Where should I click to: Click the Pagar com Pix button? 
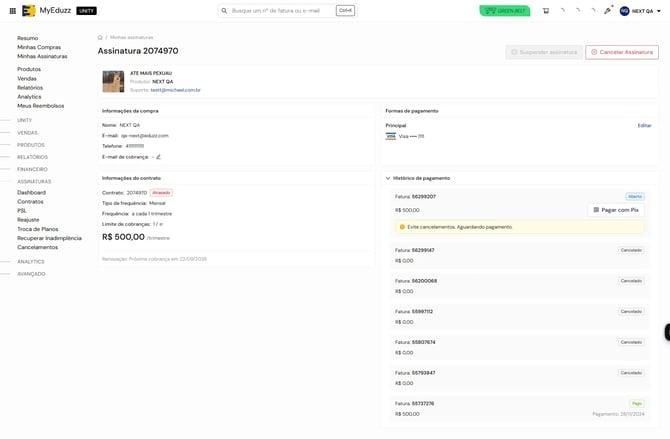(x=616, y=210)
